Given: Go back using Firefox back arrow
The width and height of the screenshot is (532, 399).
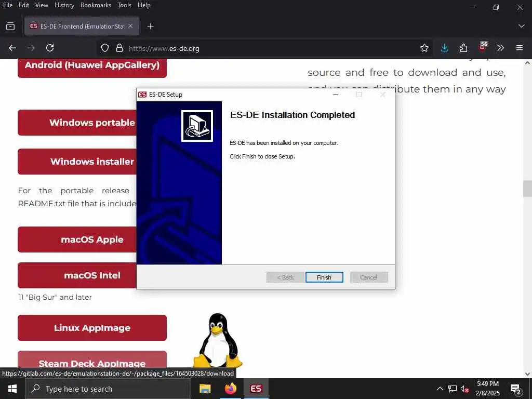Looking at the screenshot, I should (x=12, y=48).
